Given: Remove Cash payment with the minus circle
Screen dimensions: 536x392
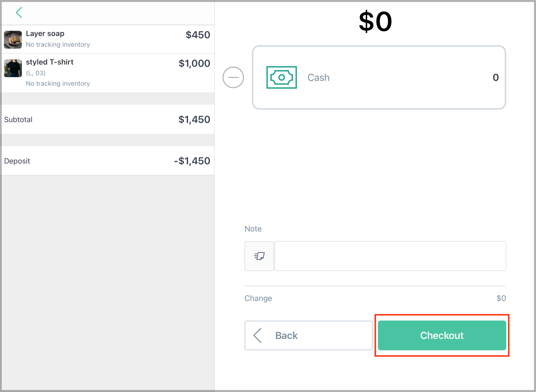Looking at the screenshot, I should pos(233,77).
